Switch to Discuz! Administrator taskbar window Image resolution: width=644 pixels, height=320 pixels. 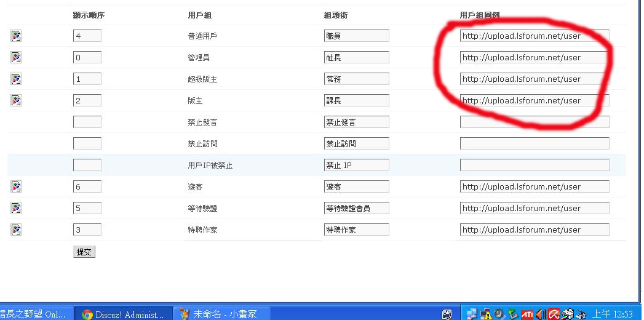(124, 314)
